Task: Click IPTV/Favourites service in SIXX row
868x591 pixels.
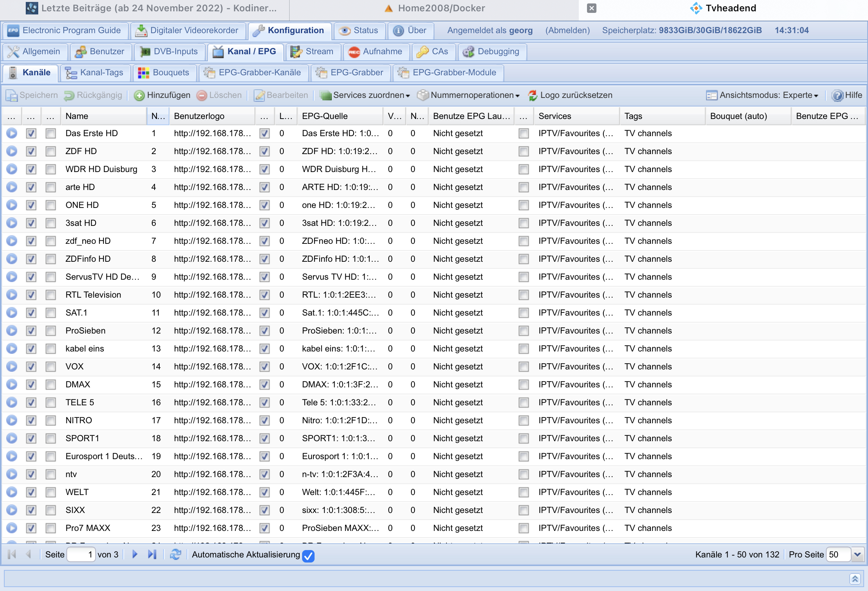Action: (576, 510)
